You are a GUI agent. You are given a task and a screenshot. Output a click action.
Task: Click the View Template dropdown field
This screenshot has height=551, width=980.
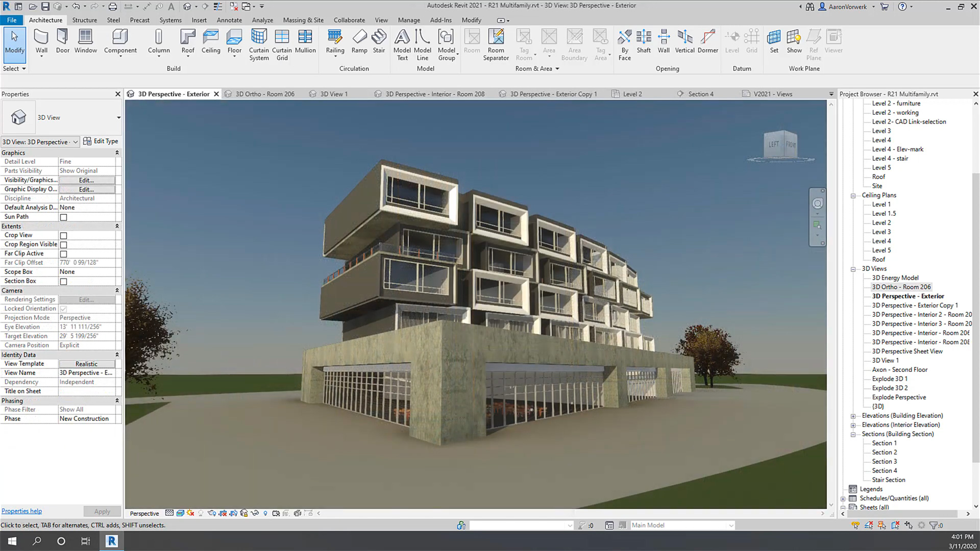click(x=86, y=363)
